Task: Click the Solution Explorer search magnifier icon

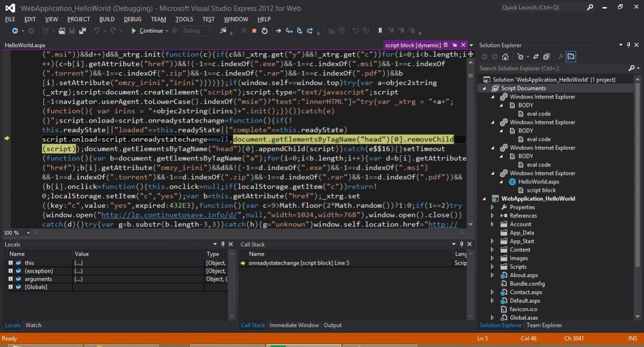Action: click(x=632, y=68)
